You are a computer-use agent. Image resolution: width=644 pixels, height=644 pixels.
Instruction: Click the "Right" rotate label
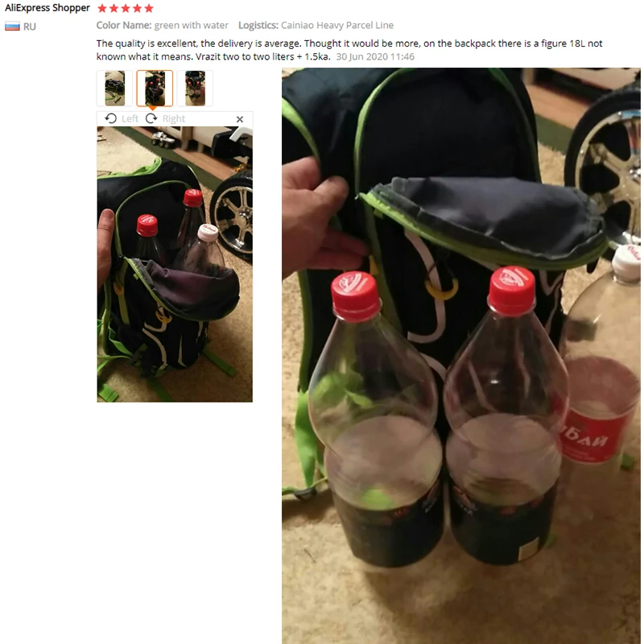coord(174,118)
